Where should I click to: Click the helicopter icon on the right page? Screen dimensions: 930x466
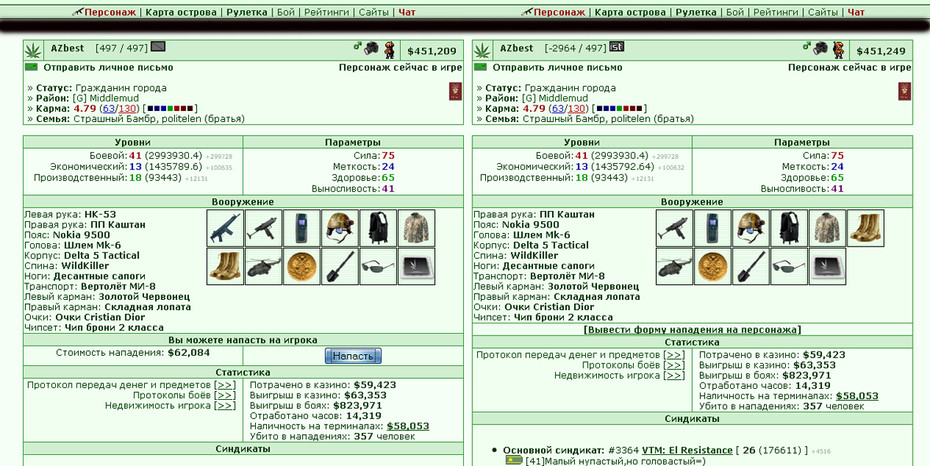[674, 267]
